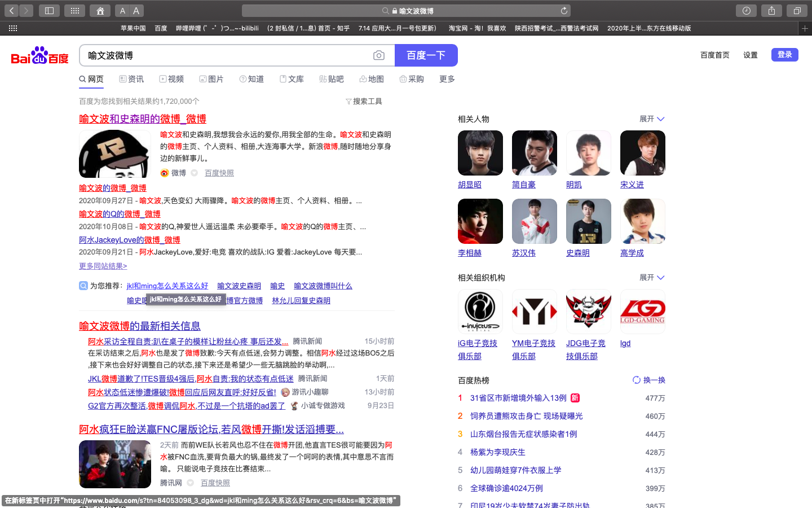Open the Safari share button

(x=771, y=11)
